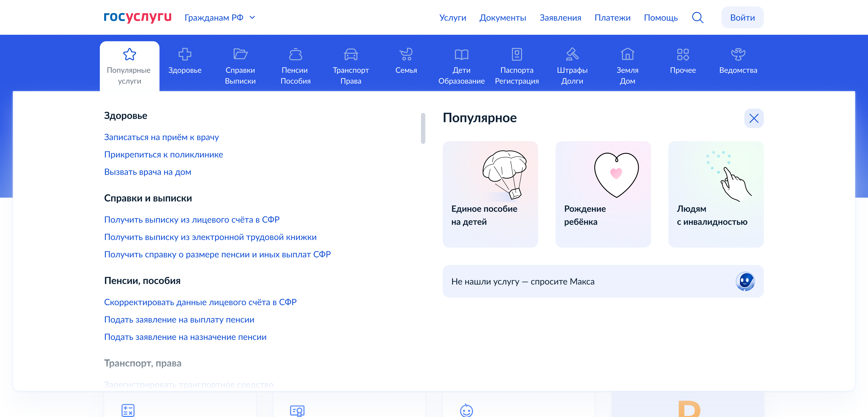Viewport: 868px width, 417px height.
Task: Open Единое пособие на детей card
Action: (x=490, y=194)
